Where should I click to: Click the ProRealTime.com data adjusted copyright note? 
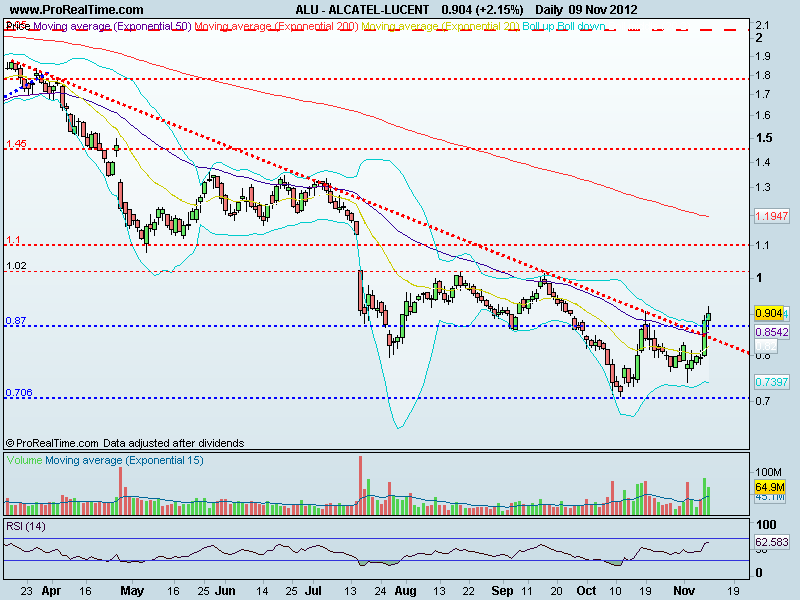click(125, 443)
